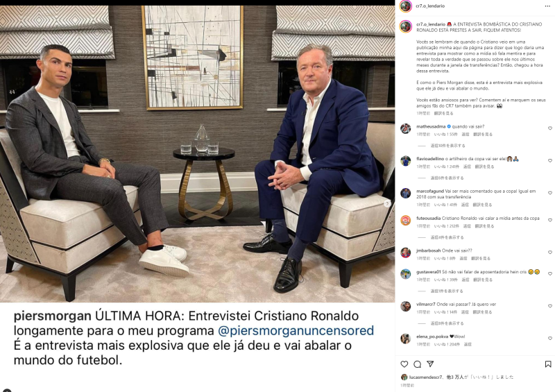Screen dimensions: 555x392
Task: Open the three-dot more options menu
Action: [547, 6]
